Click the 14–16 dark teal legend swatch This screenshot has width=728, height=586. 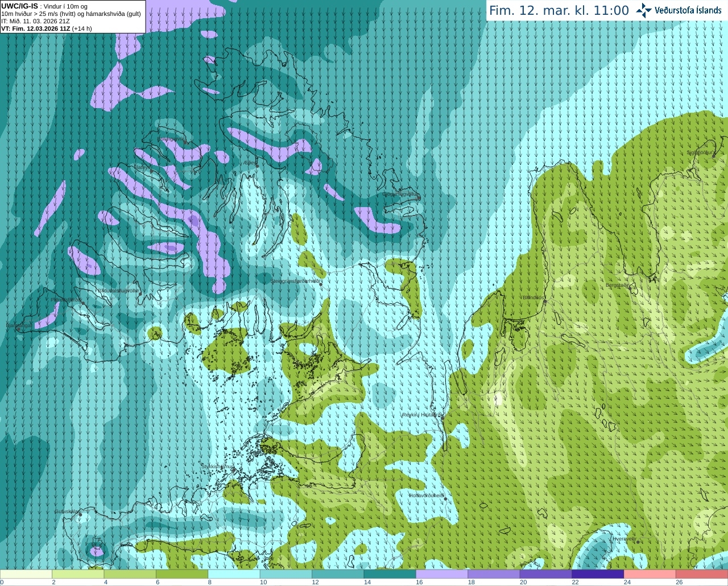pyautogui.click(x=390, y=574)
